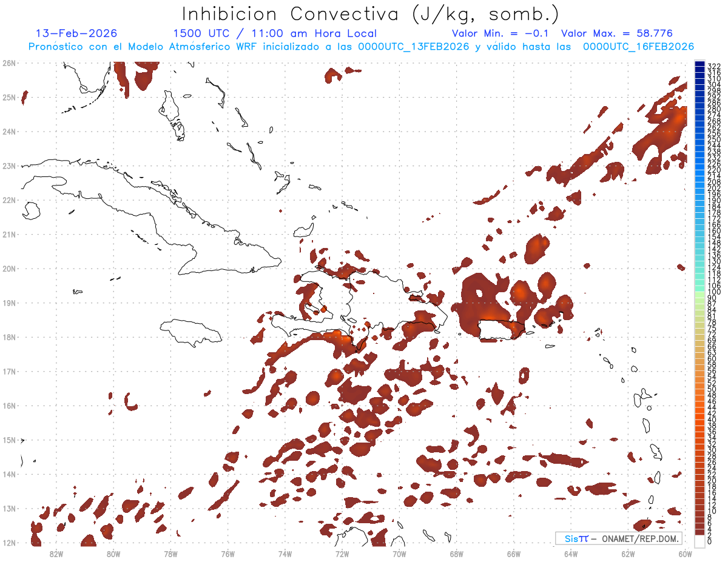
Task: Click the '64W' longitude label
Action: 571,554
